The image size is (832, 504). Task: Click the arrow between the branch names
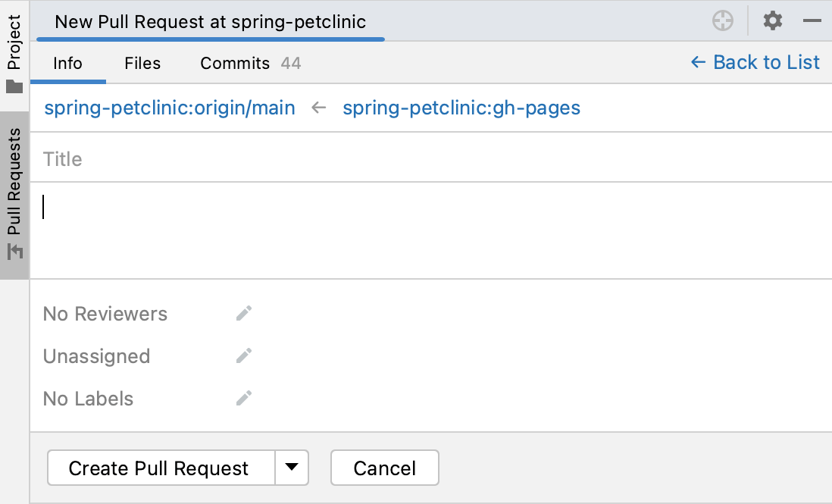click(318, 108)
